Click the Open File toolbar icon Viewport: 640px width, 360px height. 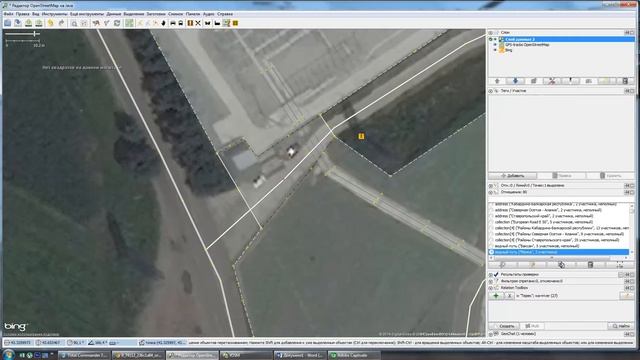[x=18, y=23]
